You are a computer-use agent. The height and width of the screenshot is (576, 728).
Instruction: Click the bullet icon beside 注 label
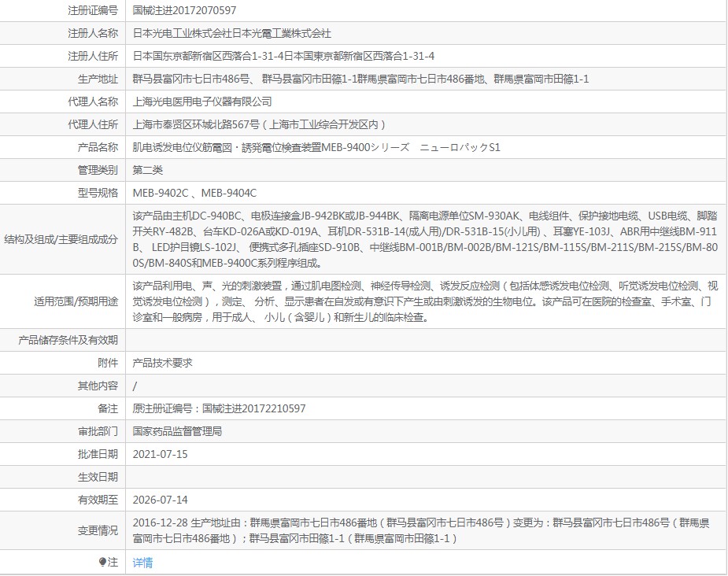[x=102, y=562]
